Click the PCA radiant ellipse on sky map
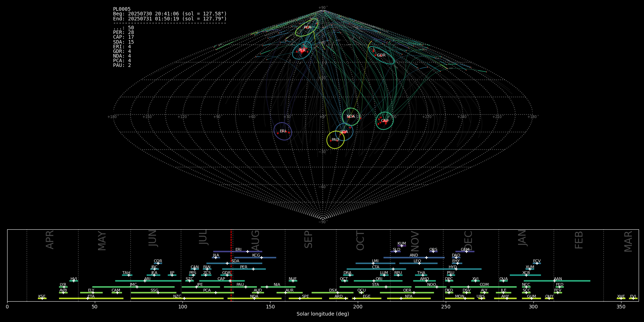Screen dimensions: 644x322 [307, 28]
